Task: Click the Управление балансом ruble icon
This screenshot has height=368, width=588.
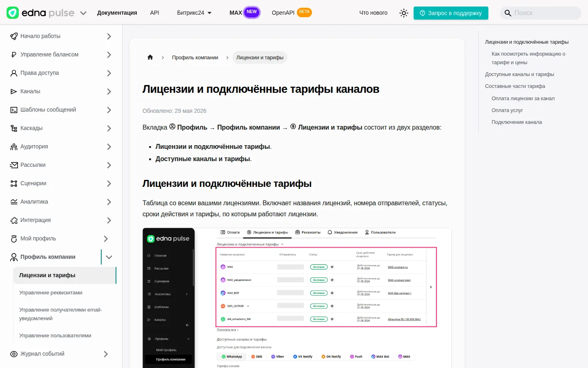Action: (14, 55)
